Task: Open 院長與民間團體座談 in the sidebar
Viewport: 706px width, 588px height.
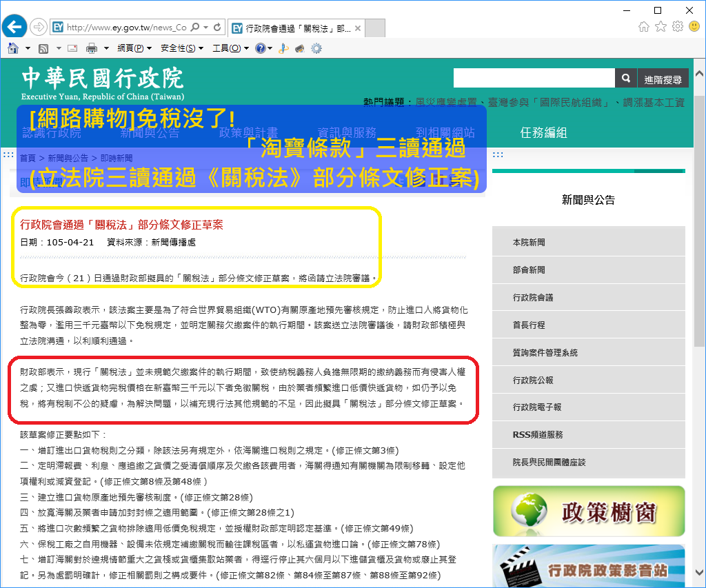Action: pos(589,463)
